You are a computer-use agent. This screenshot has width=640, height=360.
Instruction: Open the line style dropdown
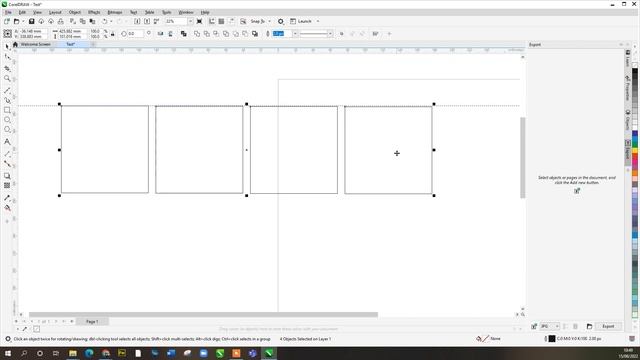coord(330,34)
